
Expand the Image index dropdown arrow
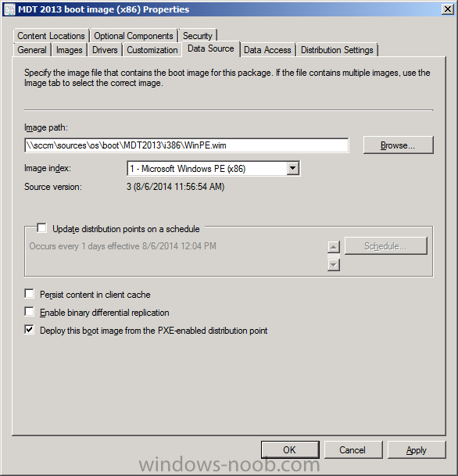(x=292, y=168)
